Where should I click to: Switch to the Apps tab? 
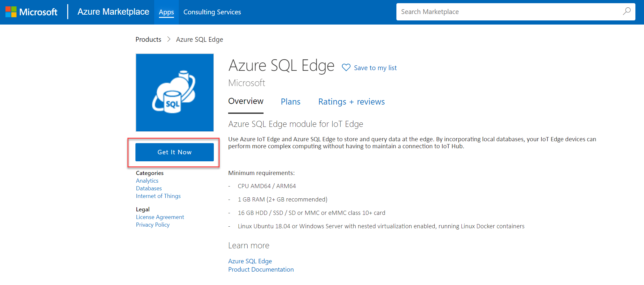(x=166, y=12)
